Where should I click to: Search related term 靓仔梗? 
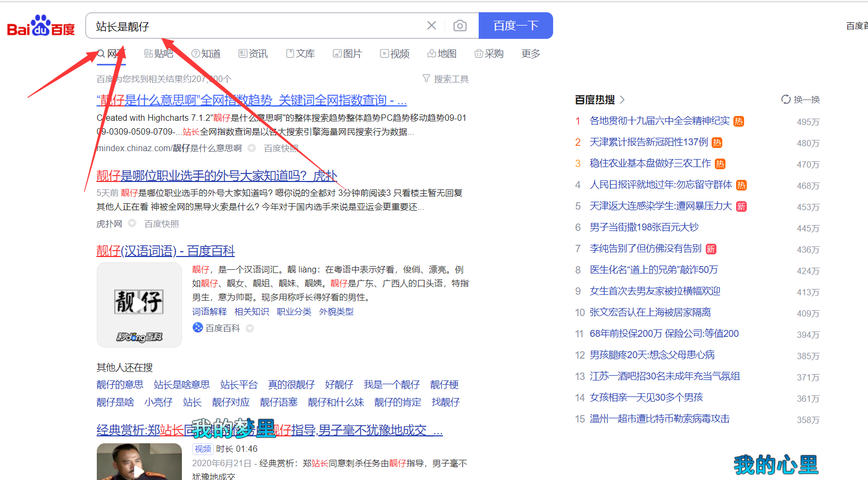pyautogui.click(x=445, y=385)
